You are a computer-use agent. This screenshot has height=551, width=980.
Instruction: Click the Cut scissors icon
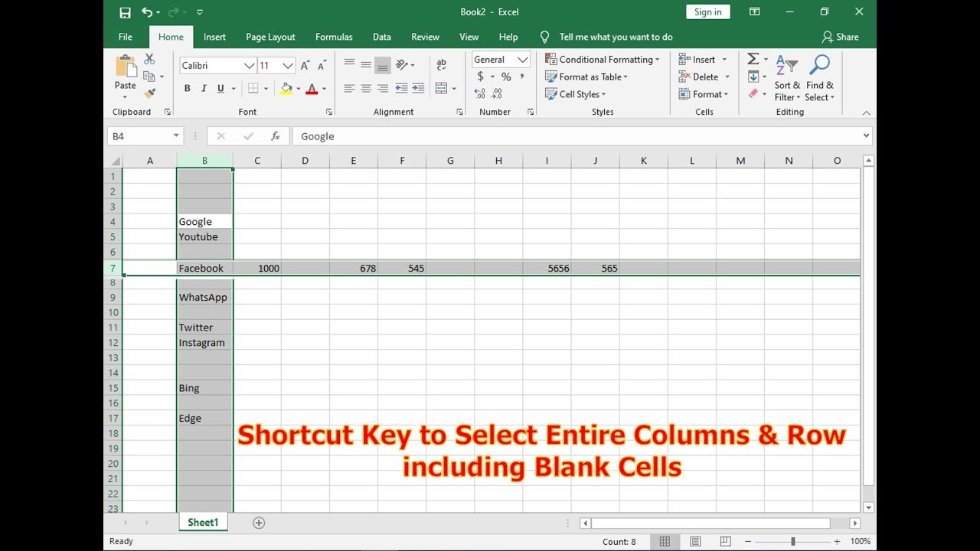(x=149, y=59)
